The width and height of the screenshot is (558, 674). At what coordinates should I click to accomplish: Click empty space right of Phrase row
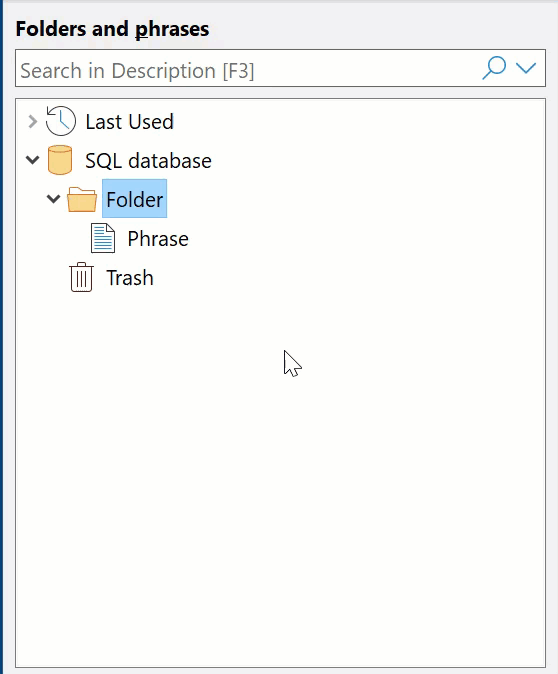click(365, 239)
